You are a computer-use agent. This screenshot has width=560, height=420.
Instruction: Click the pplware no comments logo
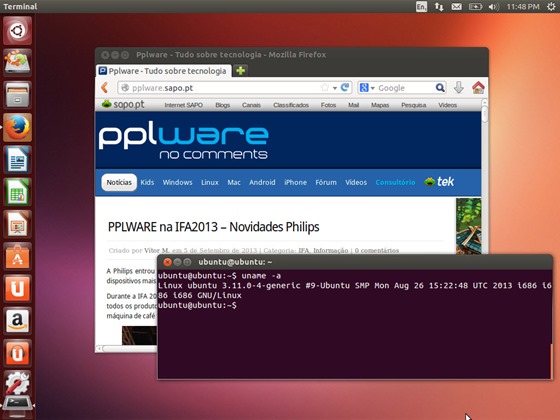coord(184,140)
